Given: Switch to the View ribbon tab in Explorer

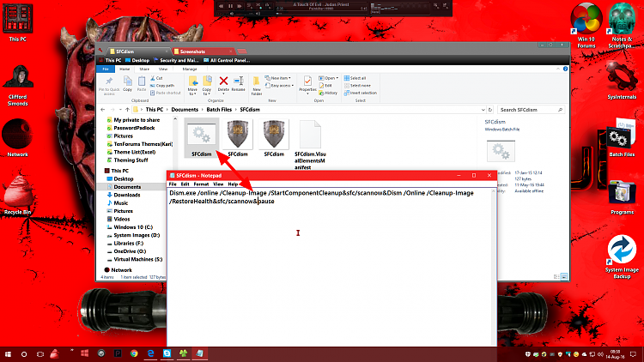Looking at the screenshot, I should click(163, 69).
